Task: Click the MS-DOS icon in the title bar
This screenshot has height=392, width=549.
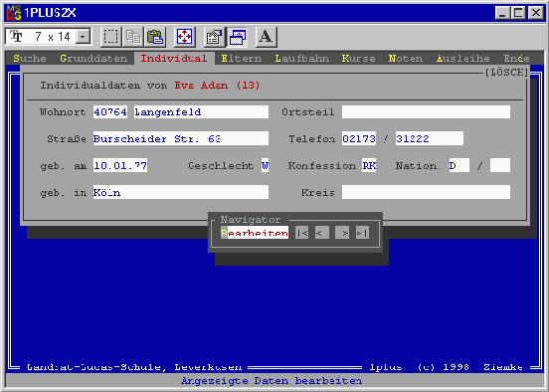Action: point(14,13)
